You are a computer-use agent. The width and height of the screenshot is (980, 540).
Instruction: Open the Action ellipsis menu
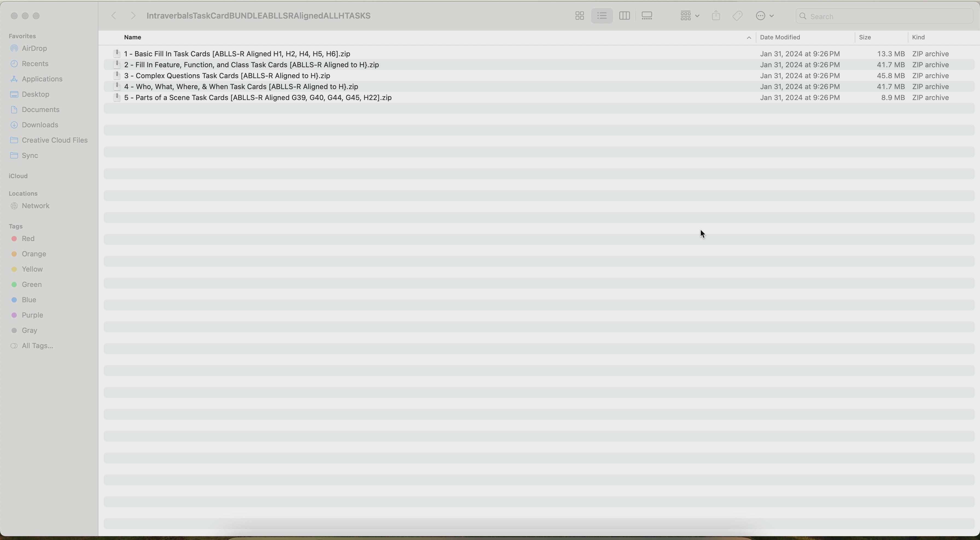coord(765,16)
